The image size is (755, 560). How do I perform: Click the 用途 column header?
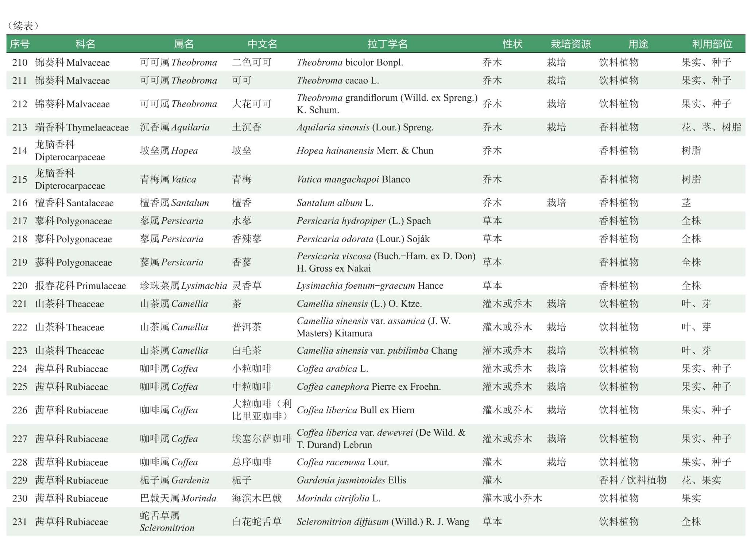pos(638,44)
